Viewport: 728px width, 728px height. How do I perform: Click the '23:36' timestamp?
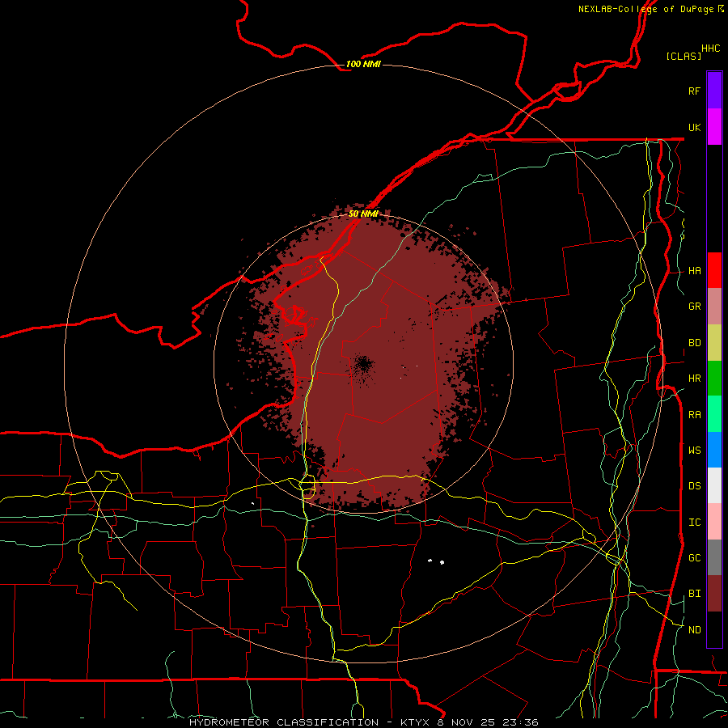[x=520, y=722]
